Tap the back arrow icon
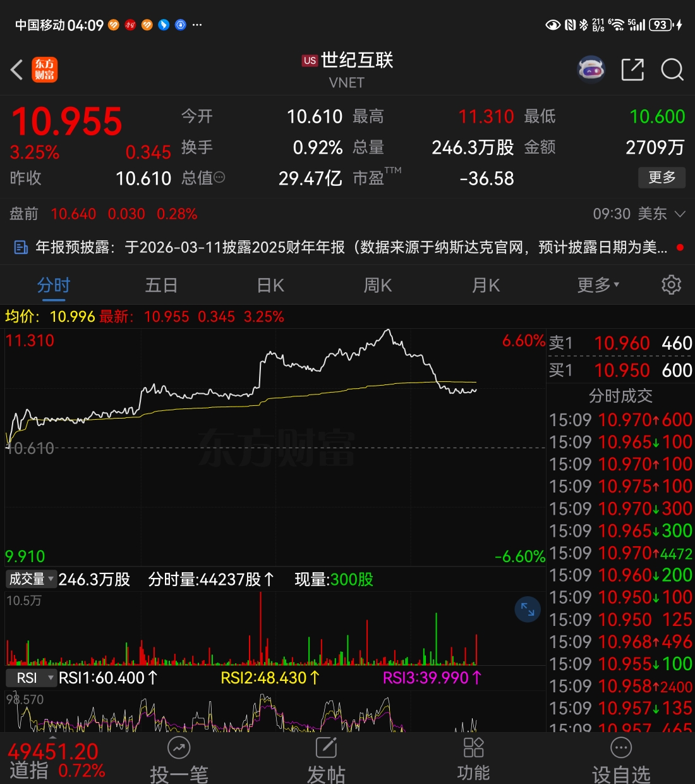 point(17,70)
